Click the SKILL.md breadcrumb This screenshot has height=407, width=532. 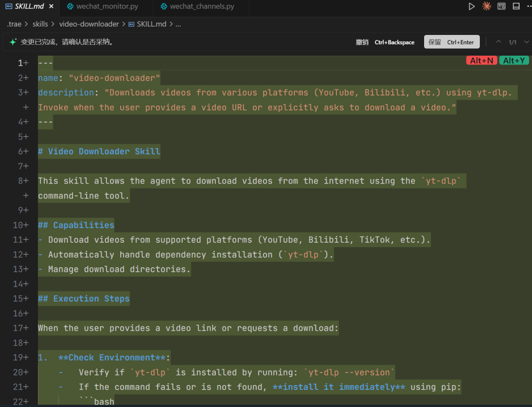(x=151, y=24)
